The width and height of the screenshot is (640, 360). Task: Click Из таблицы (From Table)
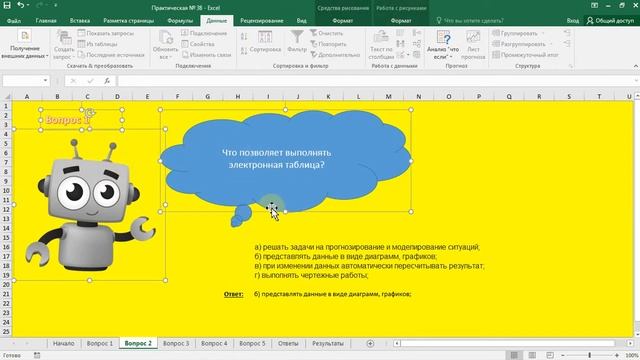(98, 44)
